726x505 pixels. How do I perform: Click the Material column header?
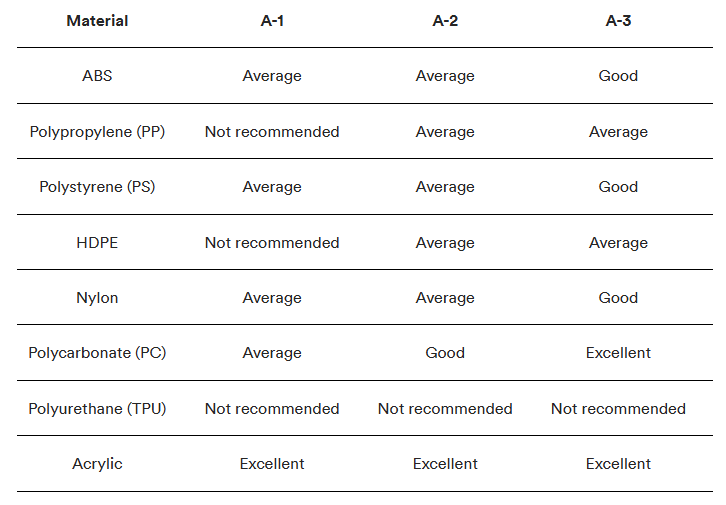97,21
